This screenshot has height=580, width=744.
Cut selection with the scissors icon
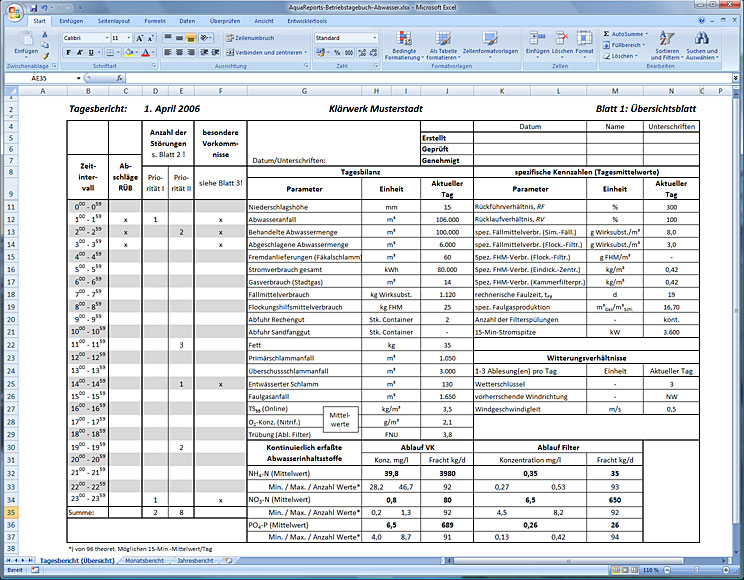45,35
